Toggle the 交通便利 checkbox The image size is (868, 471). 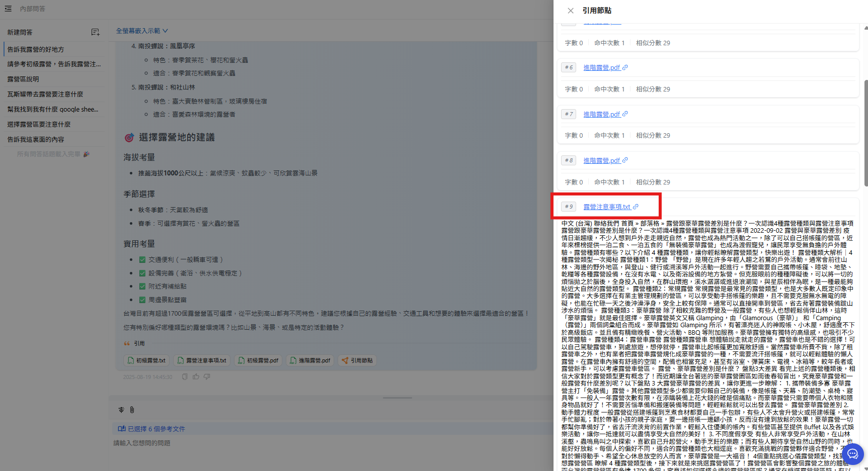point(142,260)
